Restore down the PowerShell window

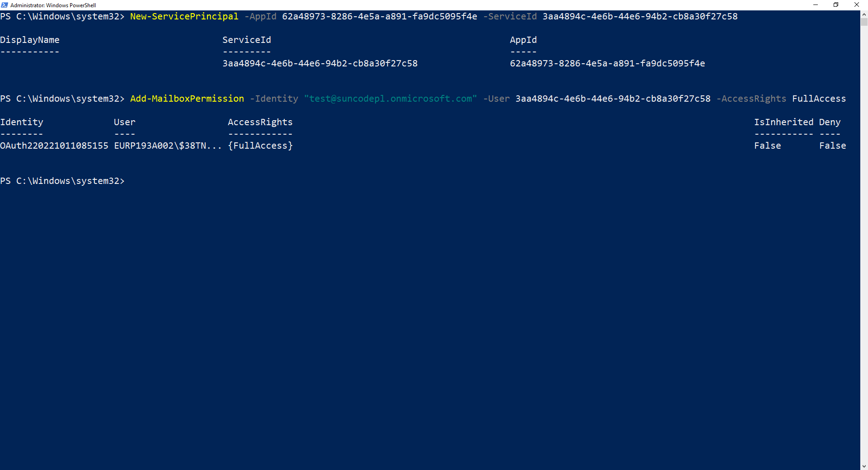pos(836,5)
